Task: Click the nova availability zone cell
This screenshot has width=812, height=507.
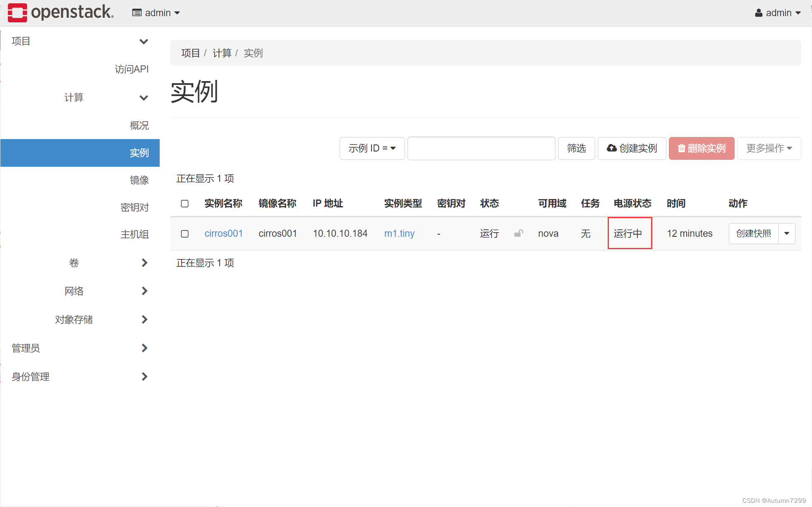Action: 548,233
